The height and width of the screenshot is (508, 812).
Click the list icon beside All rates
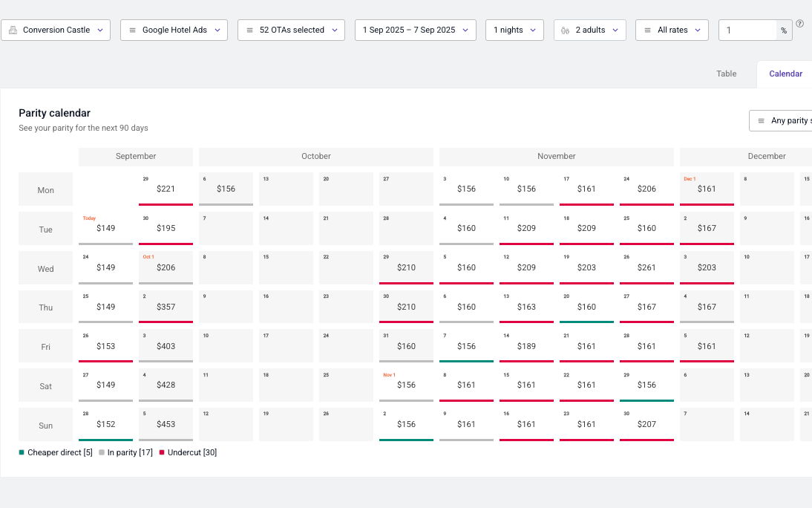pos(647,30)
